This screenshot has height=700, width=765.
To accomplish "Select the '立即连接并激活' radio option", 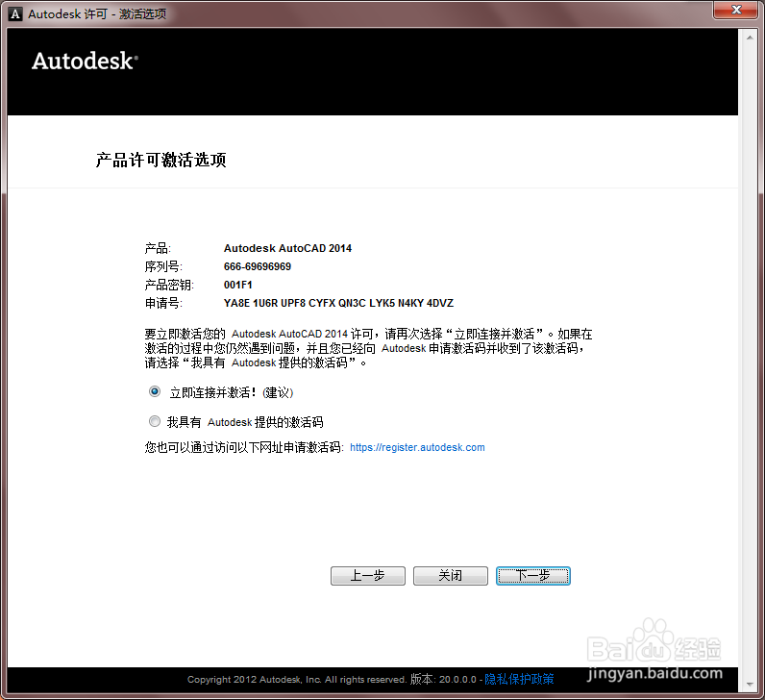I will (x=155, y=391).
